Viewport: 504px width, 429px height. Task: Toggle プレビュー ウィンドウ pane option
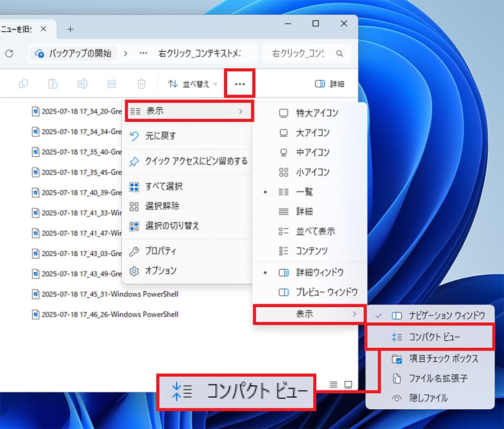pos(310,292)
